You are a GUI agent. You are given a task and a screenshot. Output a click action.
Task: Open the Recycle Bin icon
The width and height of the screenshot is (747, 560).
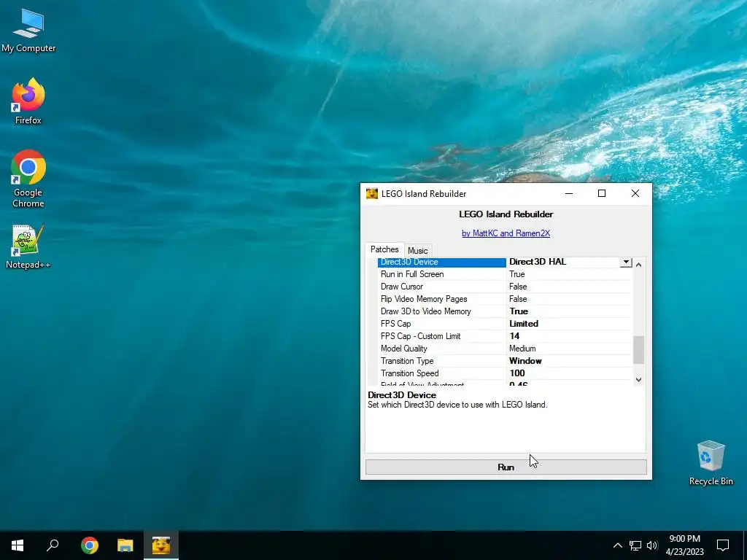pos(711,463)
